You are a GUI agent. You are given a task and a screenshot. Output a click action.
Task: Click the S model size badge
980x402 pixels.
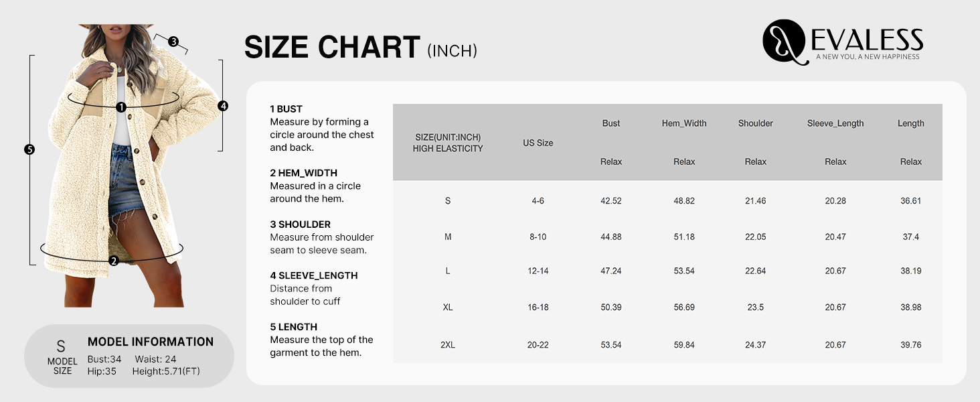coord(62,356)
